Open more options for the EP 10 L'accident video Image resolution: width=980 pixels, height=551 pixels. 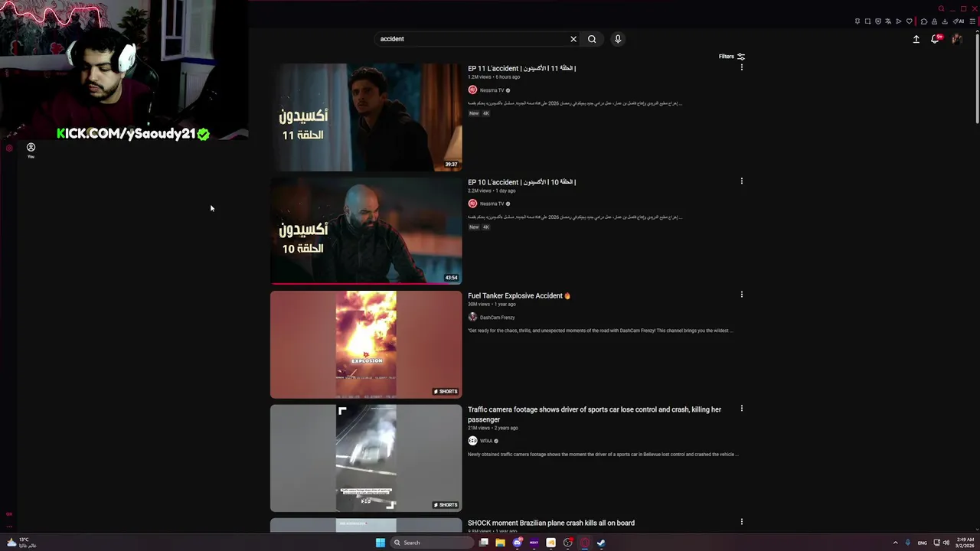tap(741, 181)
